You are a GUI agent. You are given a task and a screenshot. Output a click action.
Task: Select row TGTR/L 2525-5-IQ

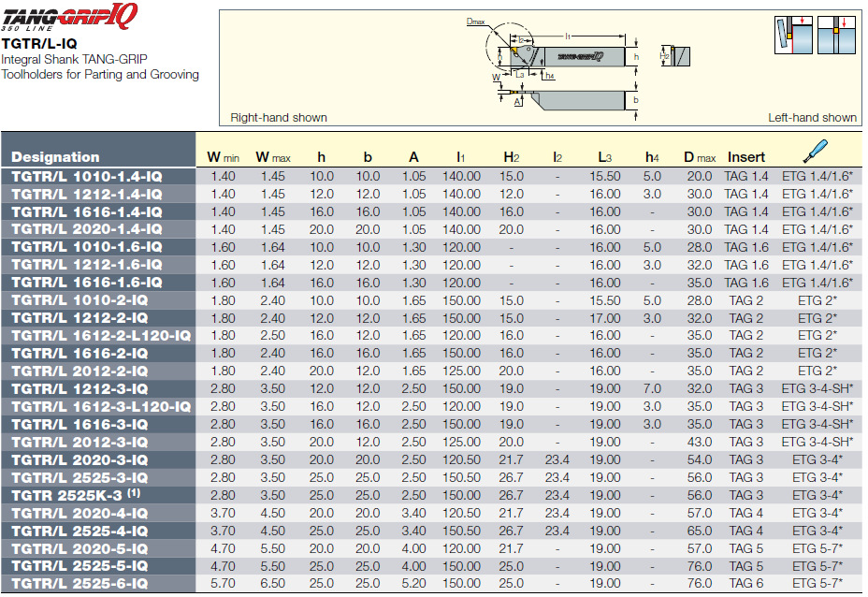pyautogui.click(x=432, y=566)
